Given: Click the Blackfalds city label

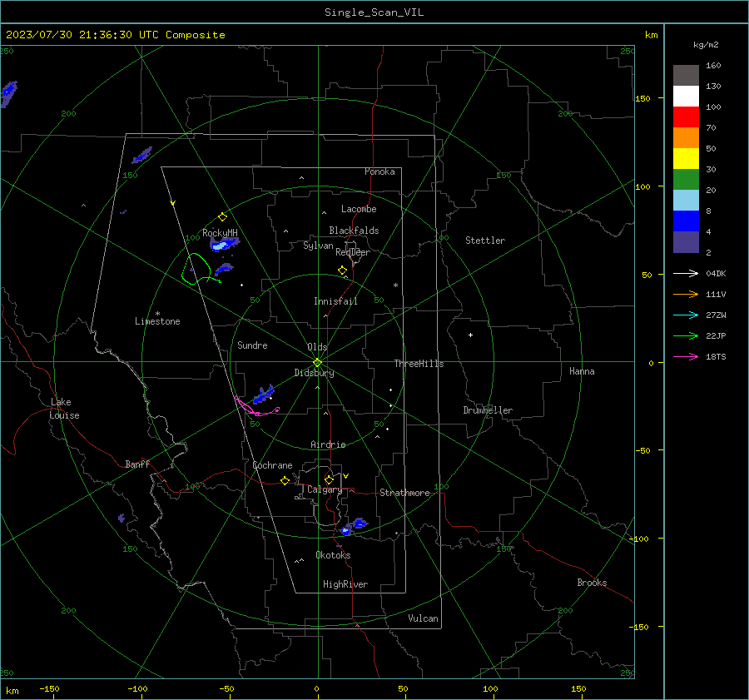Looking at the screenshot, I should 354,231.
